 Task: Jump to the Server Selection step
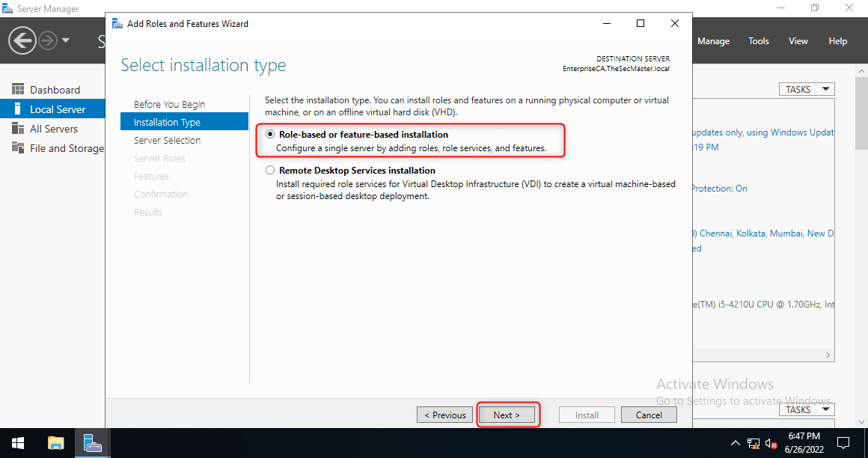tap(167, 140)
